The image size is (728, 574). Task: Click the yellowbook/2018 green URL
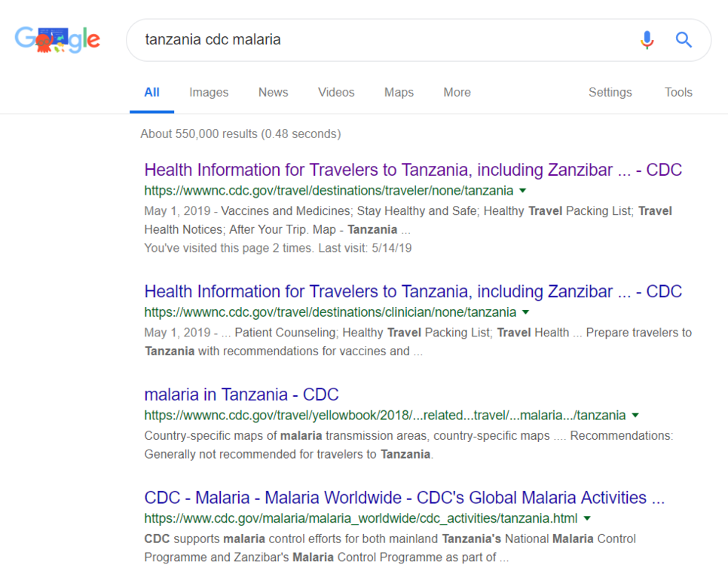[x=385, y=416]
